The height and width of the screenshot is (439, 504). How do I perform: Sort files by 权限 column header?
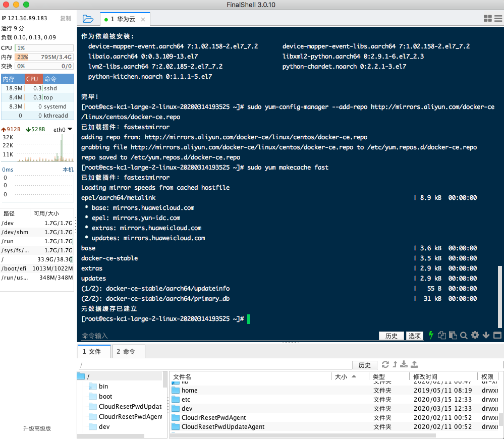click(487, 376)
